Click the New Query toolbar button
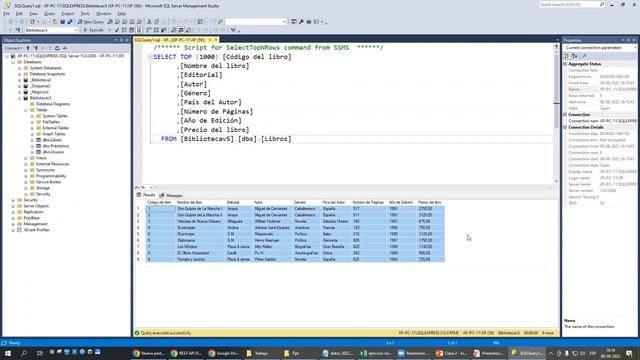This screenshot has height=360, width=640. pos(91,22)
